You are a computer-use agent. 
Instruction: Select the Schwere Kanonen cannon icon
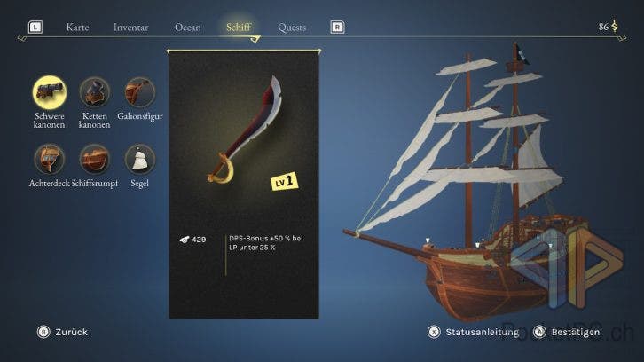(50, 92)
